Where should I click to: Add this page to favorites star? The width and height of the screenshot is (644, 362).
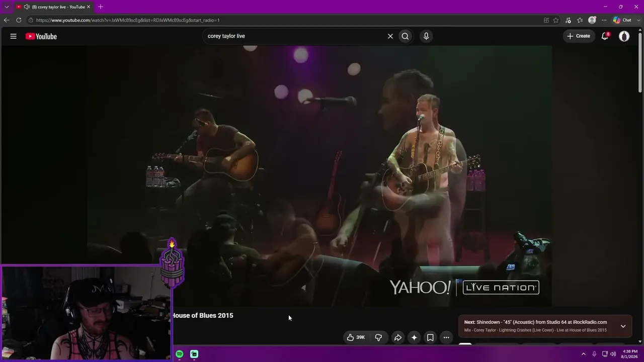tap(556, 20)
